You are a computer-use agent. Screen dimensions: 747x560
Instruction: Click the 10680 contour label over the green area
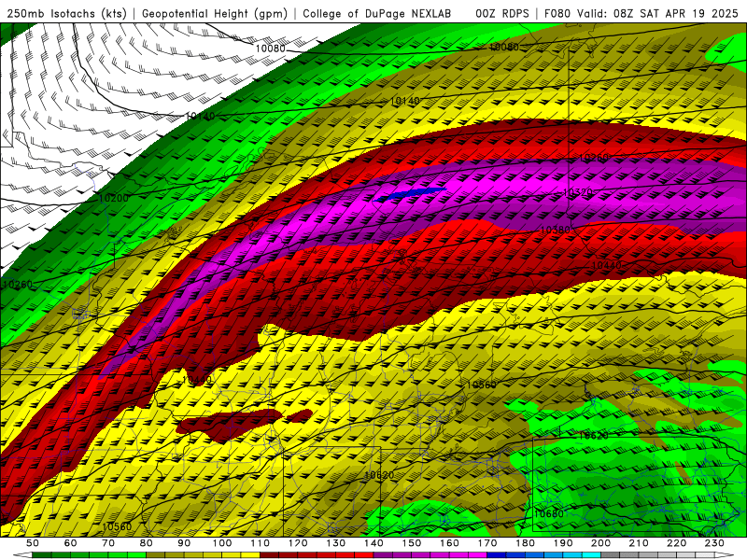[x=548, y=514]
